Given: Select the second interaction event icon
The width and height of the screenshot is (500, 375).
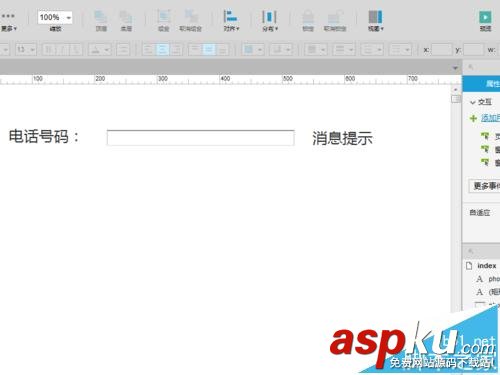Looking at the screenshot, I should (485, 149).
